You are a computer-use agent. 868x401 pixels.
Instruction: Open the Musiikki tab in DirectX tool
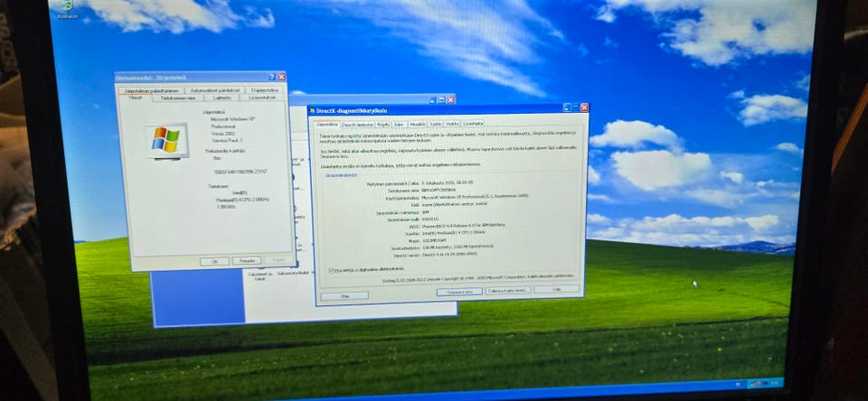coord(418,125)
